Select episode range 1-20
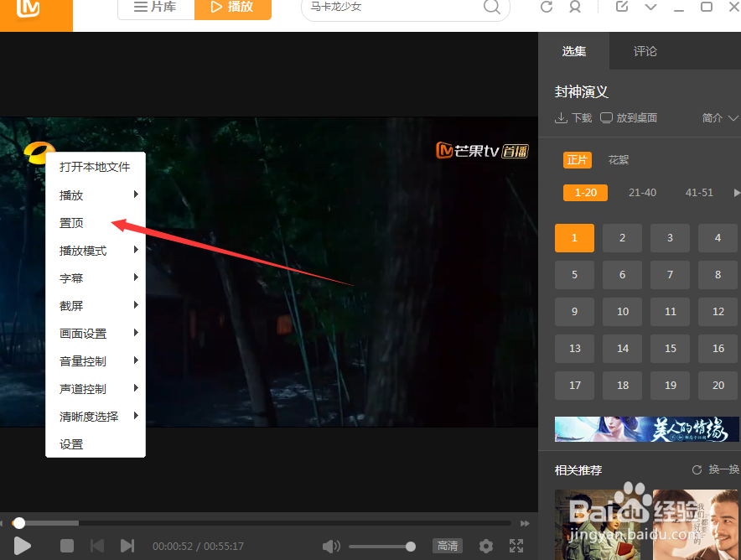The height and width of the screenshot is (560, 741). point(585,193)
